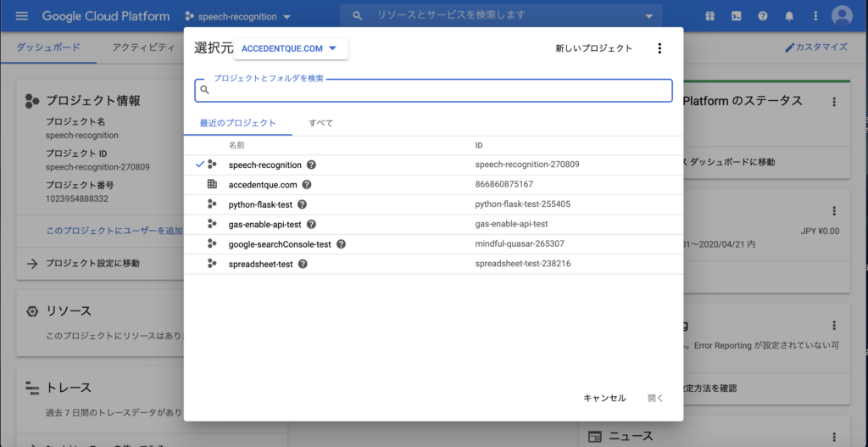Click the header search magnifier icon
This screenshot has width=868, height=447.
point(358,16)
